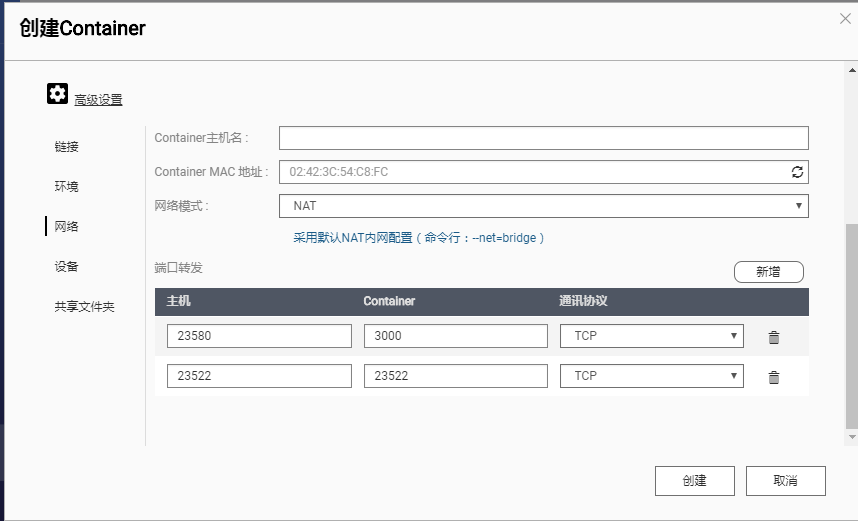Click the scroll up arrow of dialog scrollbar
Screen dimensions: 858x521
coord(852,70)
